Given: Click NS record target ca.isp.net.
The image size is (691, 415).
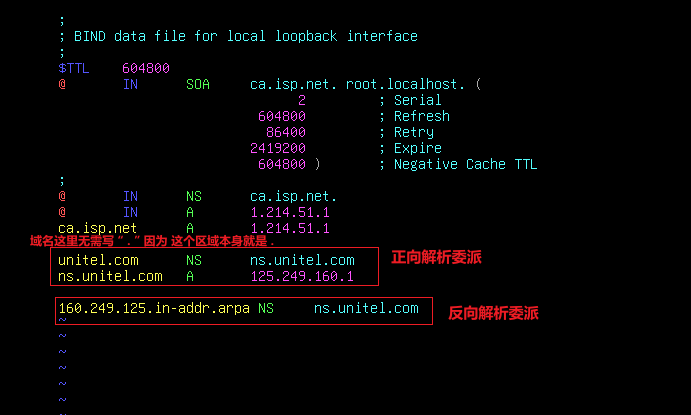Looking at the screenshot, I should (x=293, y=196).
